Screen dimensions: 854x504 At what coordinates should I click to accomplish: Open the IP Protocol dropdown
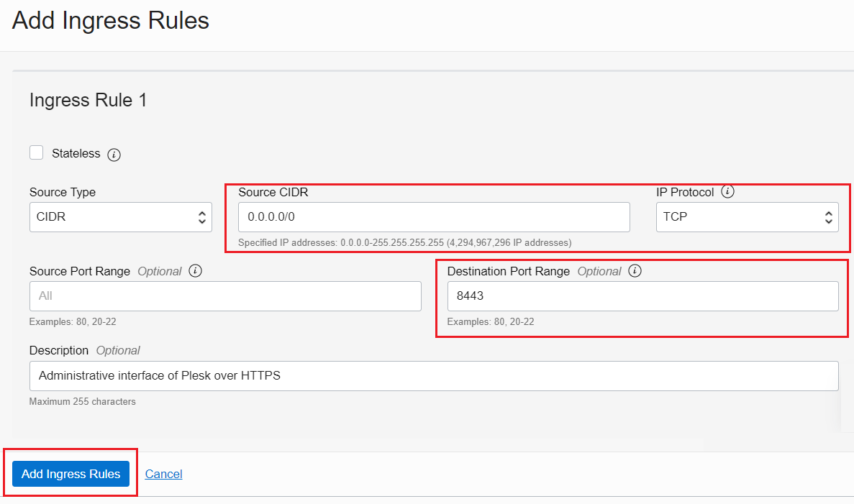pyautogui.click(x=747, y=216)
